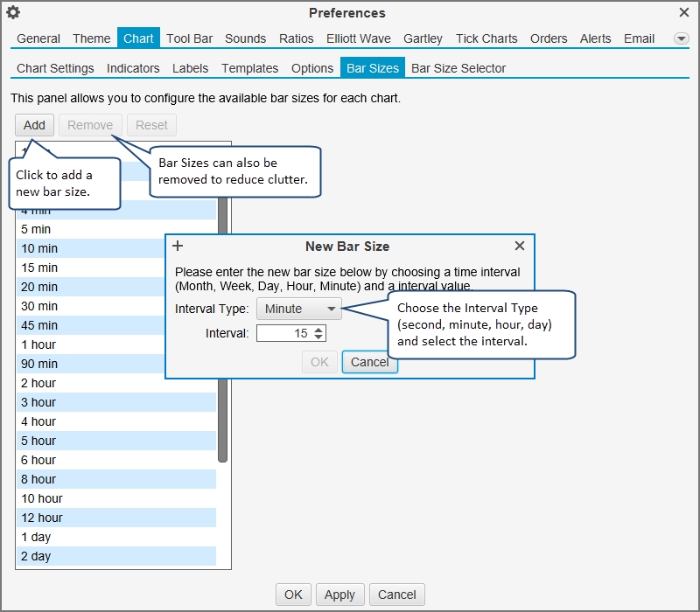700x612 pixels.
Task: Select the 12 hour bar size
Action: point(116,518)
